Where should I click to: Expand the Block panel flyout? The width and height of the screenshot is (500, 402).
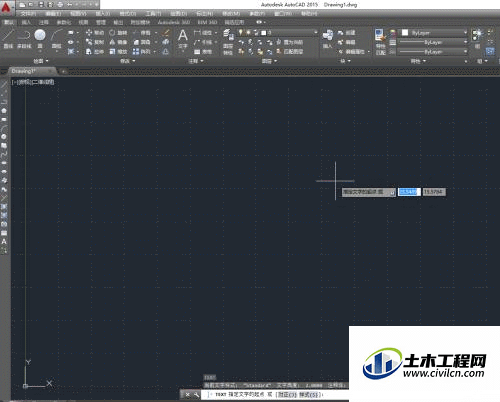[345, 61]
